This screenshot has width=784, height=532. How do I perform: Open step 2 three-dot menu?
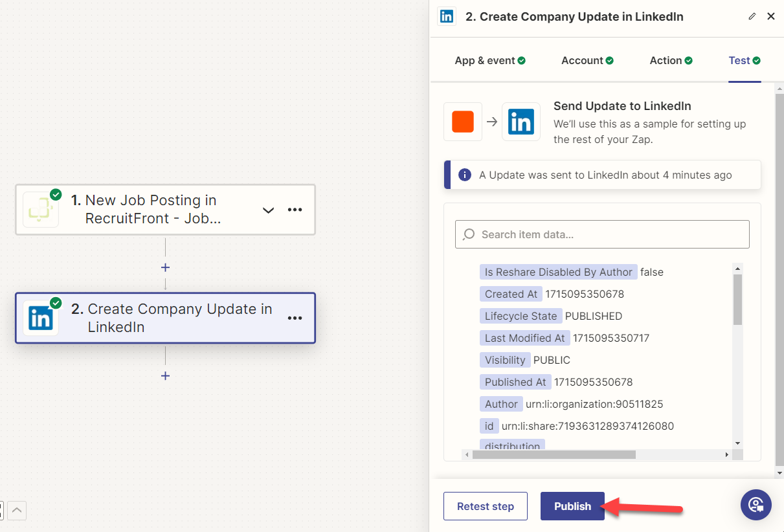295,318
